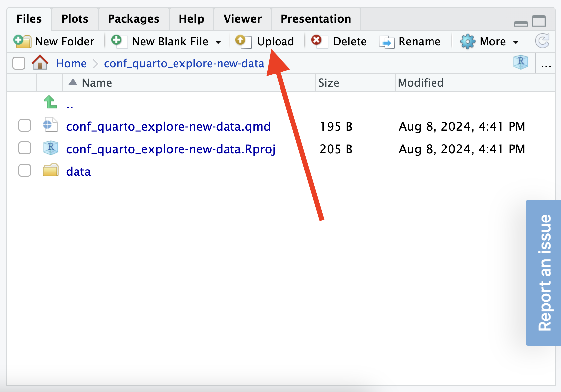Click the Rename file icon
This screenshot has height=392, width=561.
386,42
